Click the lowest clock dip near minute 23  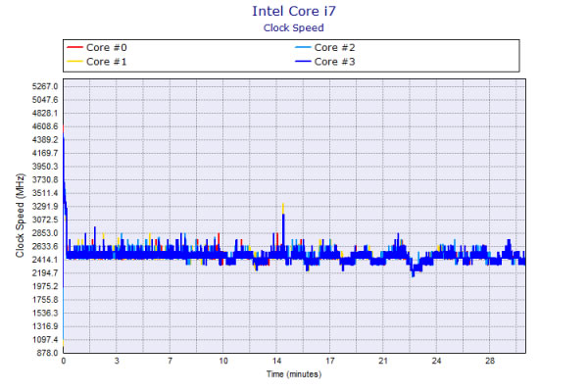click(413, 275)
